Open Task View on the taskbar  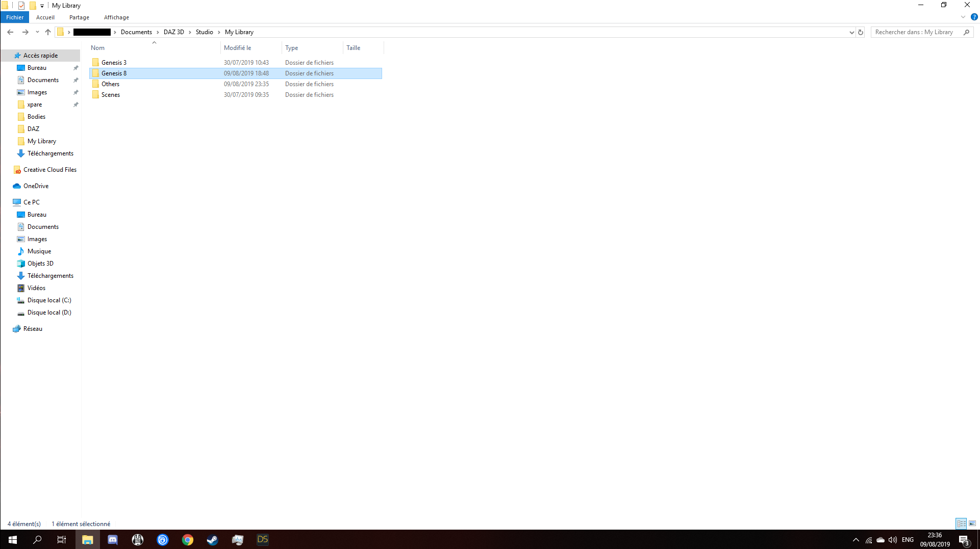[62, 539]
